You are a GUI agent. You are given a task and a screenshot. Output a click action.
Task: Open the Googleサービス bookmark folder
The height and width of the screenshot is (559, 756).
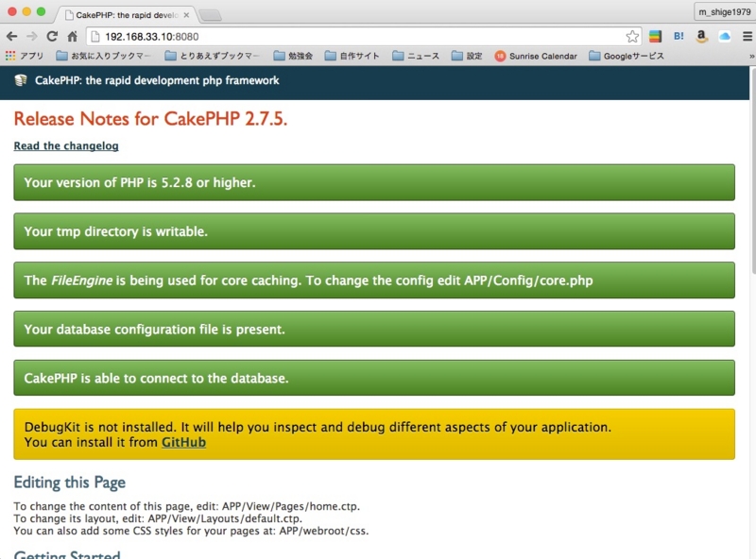[627, 56]
